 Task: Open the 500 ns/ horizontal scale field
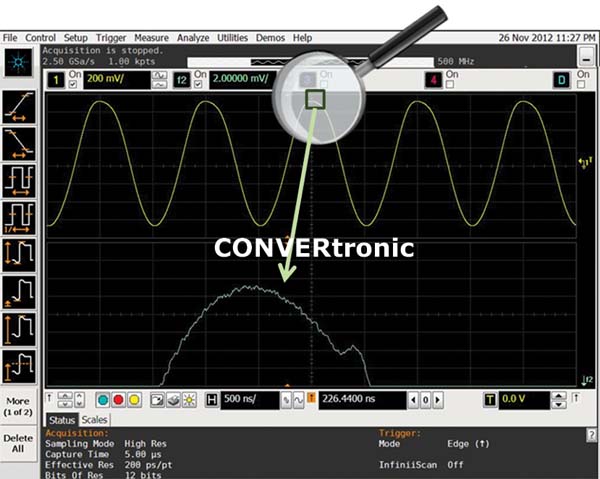coord(247,400)
